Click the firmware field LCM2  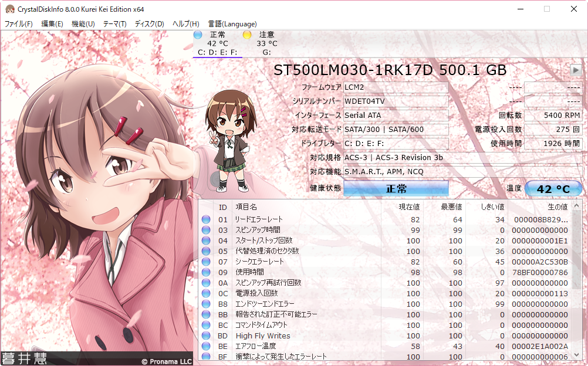point(396,87)
